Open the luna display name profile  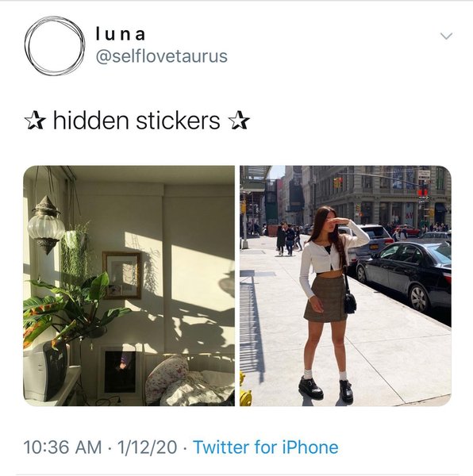(x=121, y=34)
